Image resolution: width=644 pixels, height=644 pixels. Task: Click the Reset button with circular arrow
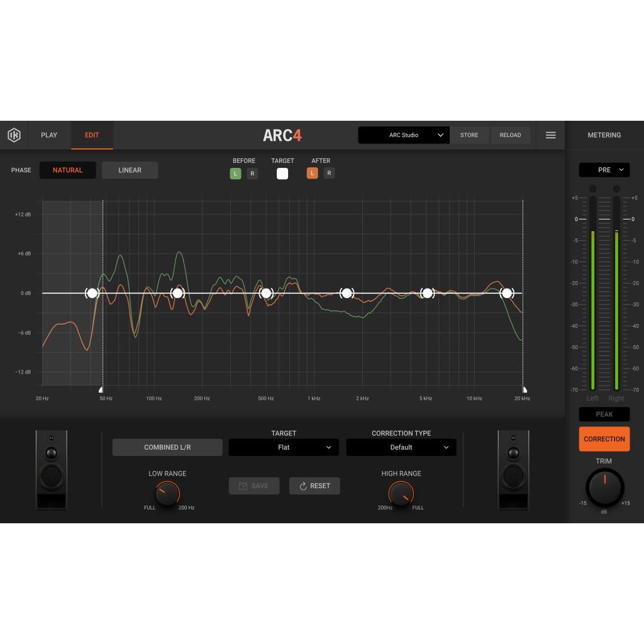(314, 486)
